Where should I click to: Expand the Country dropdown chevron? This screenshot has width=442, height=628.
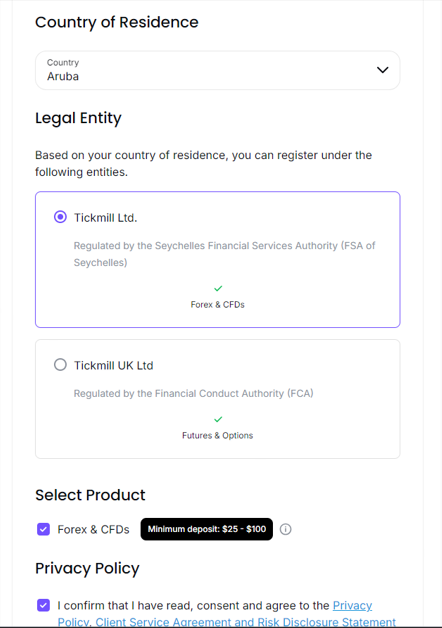[x=383, y=70]
